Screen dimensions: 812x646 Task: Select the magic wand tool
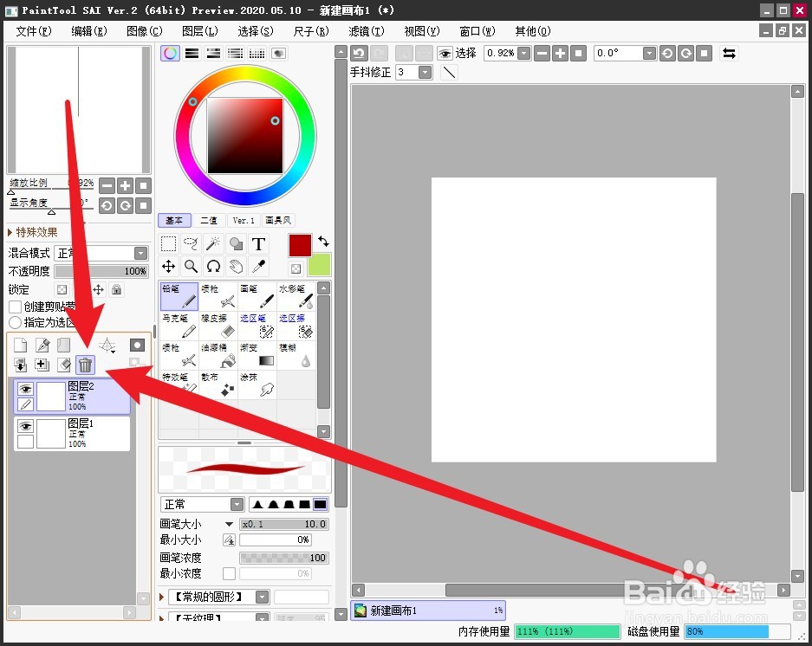point(213,244)
